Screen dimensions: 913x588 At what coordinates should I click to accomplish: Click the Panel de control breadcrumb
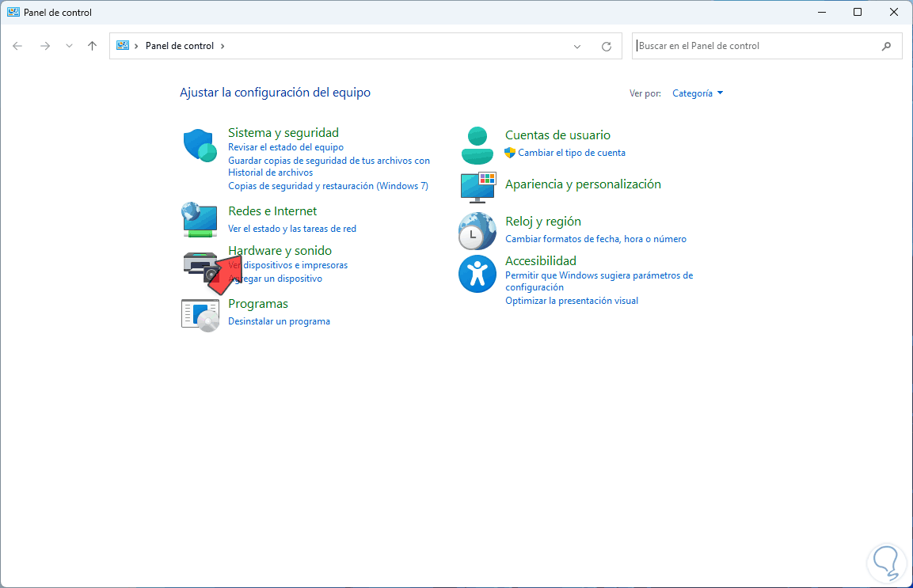(x=179, y=46)
